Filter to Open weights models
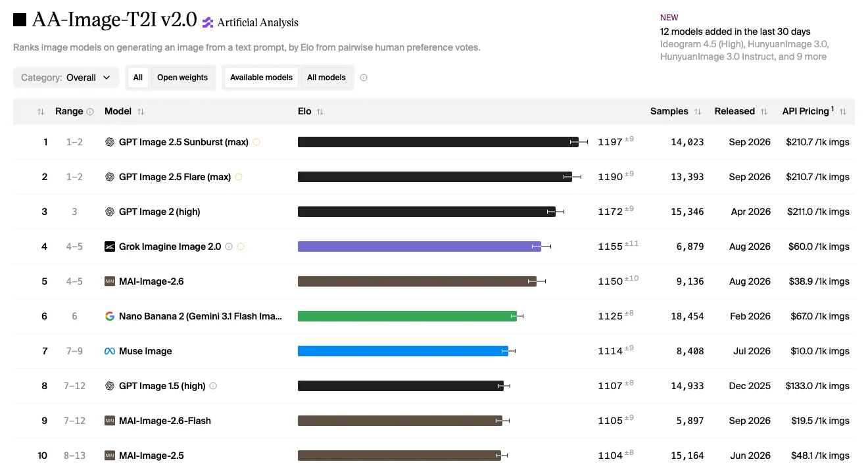 point(182,78)
